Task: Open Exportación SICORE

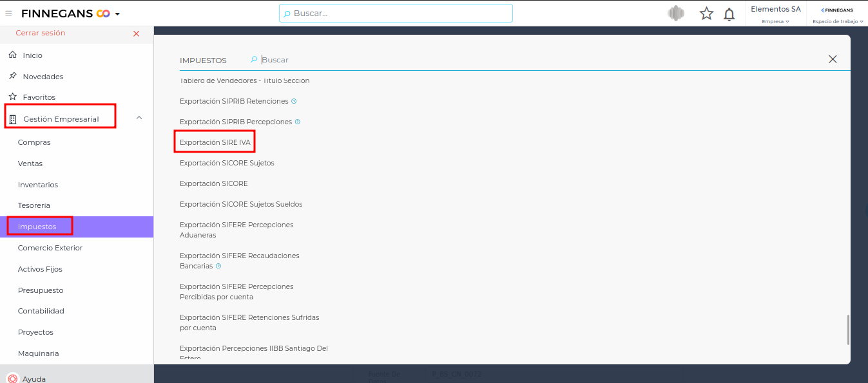Action: tap(214, 183)
